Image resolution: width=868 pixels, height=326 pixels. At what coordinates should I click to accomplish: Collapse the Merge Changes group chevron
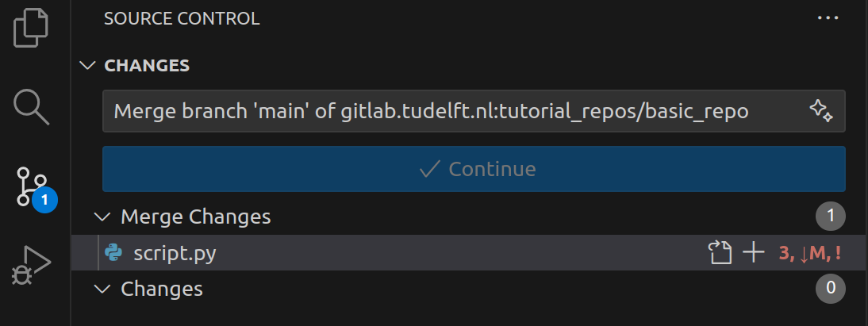(x=102, y=216)
